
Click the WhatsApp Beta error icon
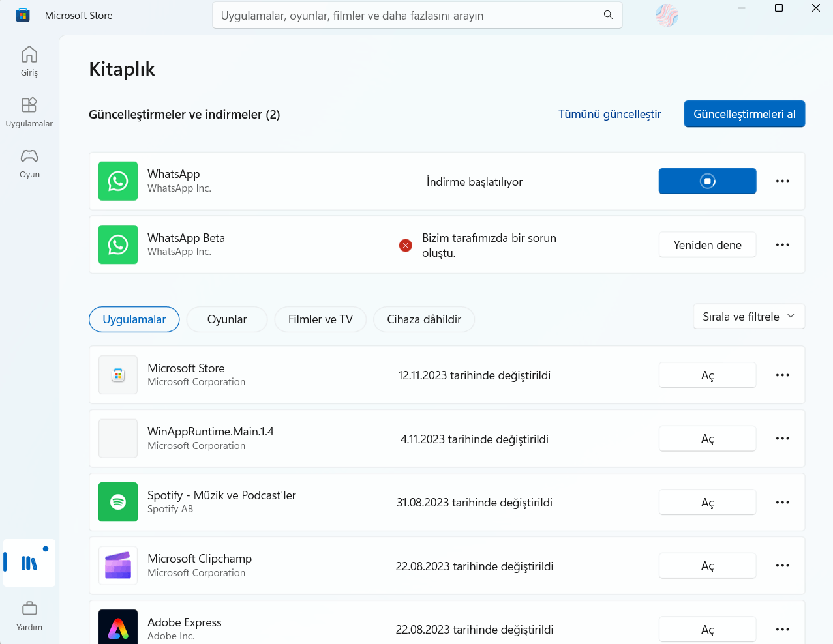click(406, 245)
